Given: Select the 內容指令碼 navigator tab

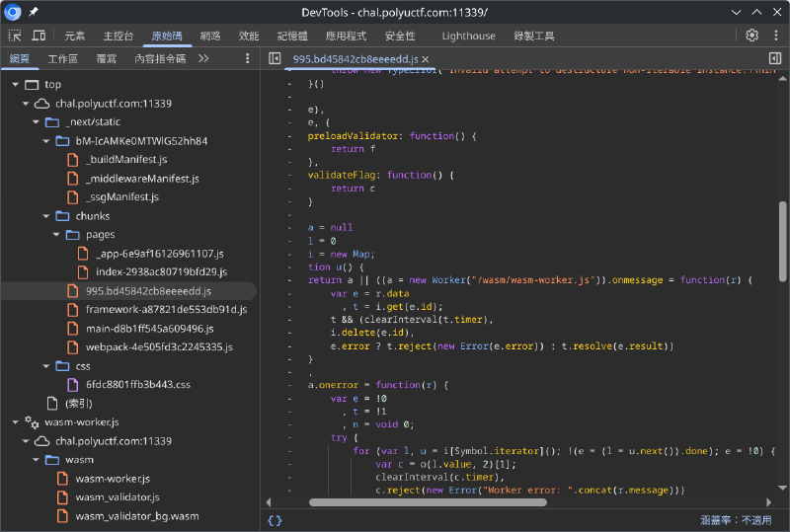Looking at the screenshot, I should tap(160, 59).
